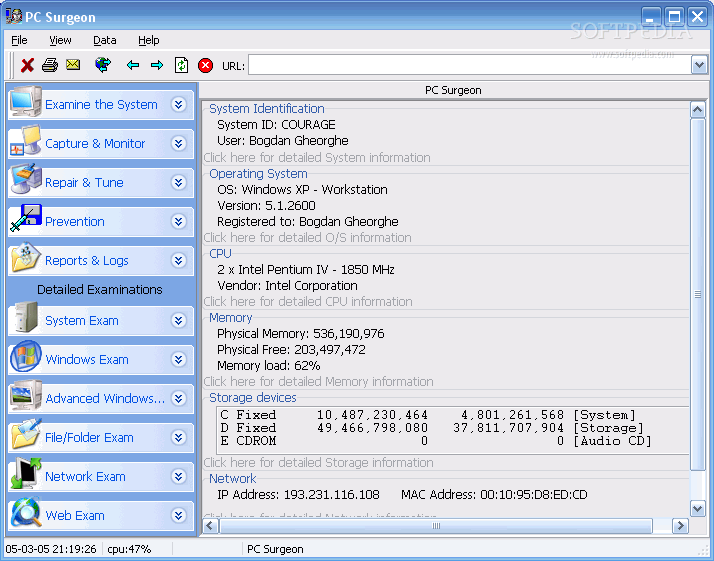Select the Network Exam label
714x561 pixels.
(x=85, y=477)
